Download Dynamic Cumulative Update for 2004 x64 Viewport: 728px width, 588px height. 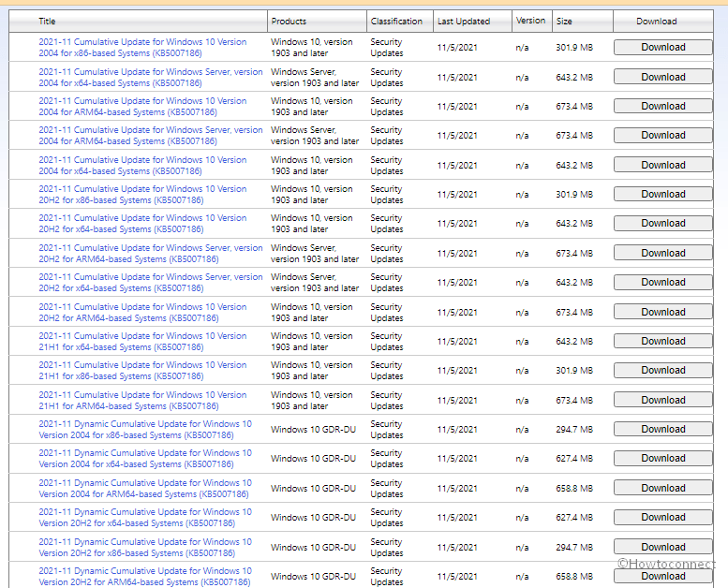click(x=662, y=459)
